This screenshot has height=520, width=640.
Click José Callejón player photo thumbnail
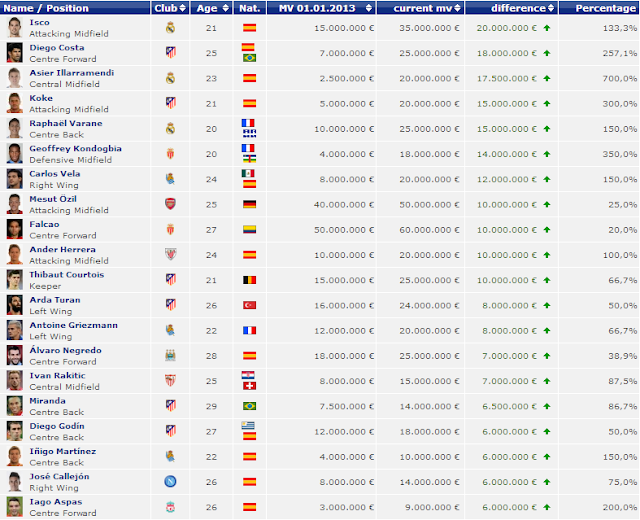coord(14,482)
